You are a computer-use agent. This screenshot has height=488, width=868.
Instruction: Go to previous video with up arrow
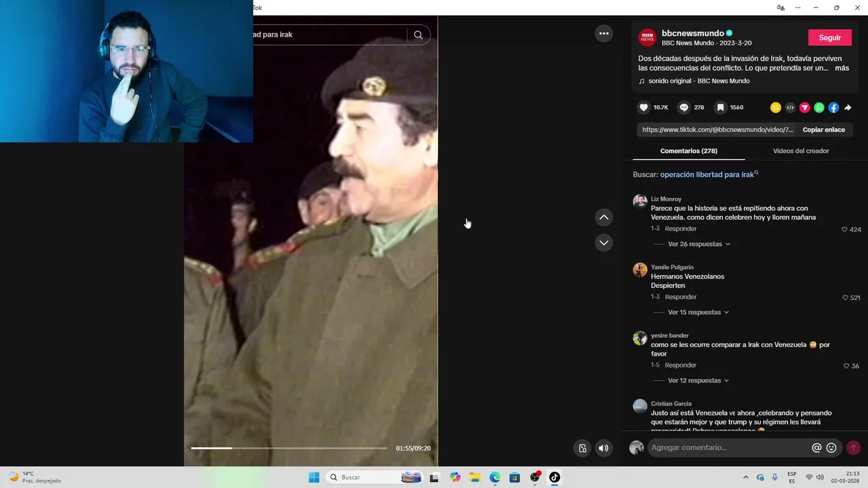coord(604,217)
